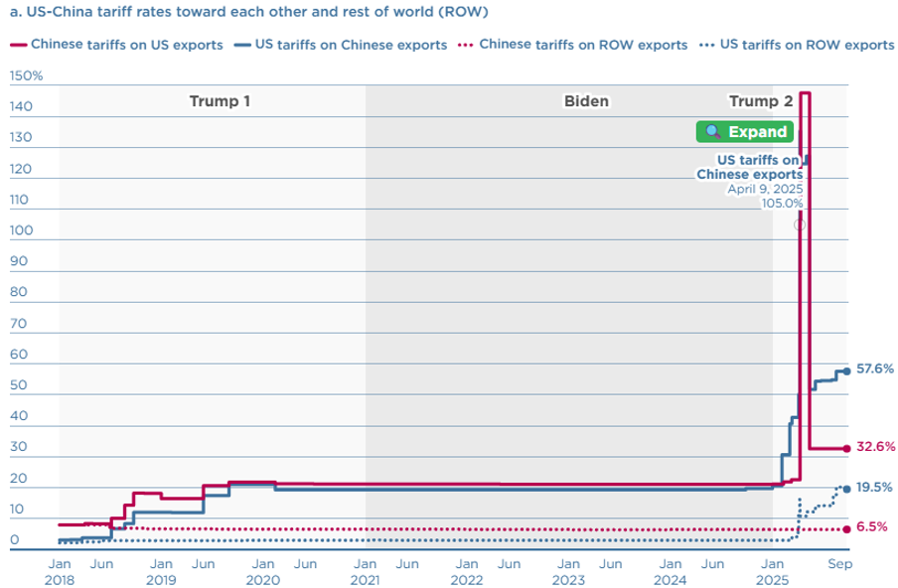
Task: Click the 150% label on y-axis
Action: (x=26, y=76)
